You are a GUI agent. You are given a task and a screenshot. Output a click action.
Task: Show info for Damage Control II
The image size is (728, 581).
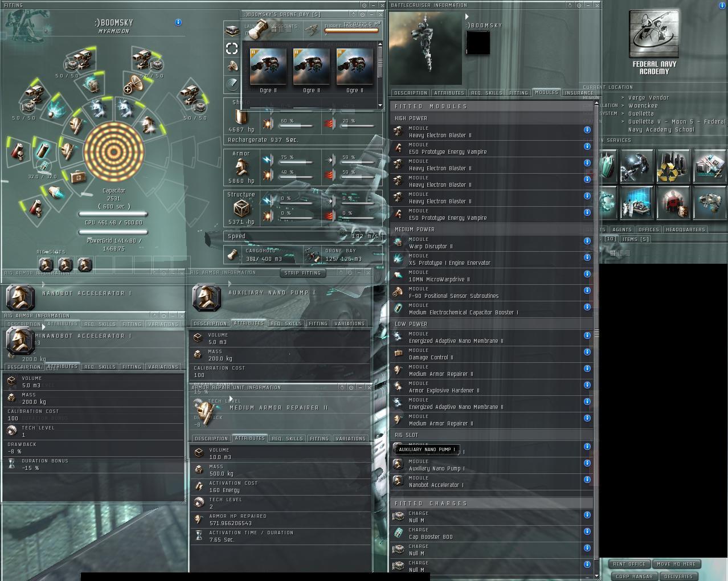point(587,352)
